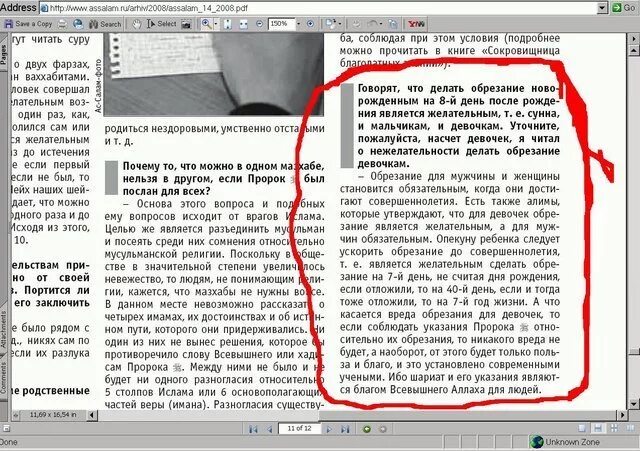Click the 150% zoom field

tap(281, 24)
